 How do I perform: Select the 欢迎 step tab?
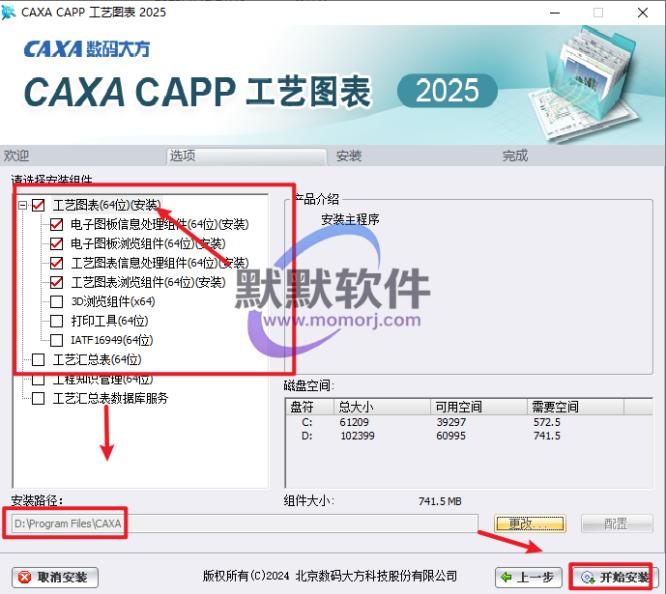pos(17,156)
